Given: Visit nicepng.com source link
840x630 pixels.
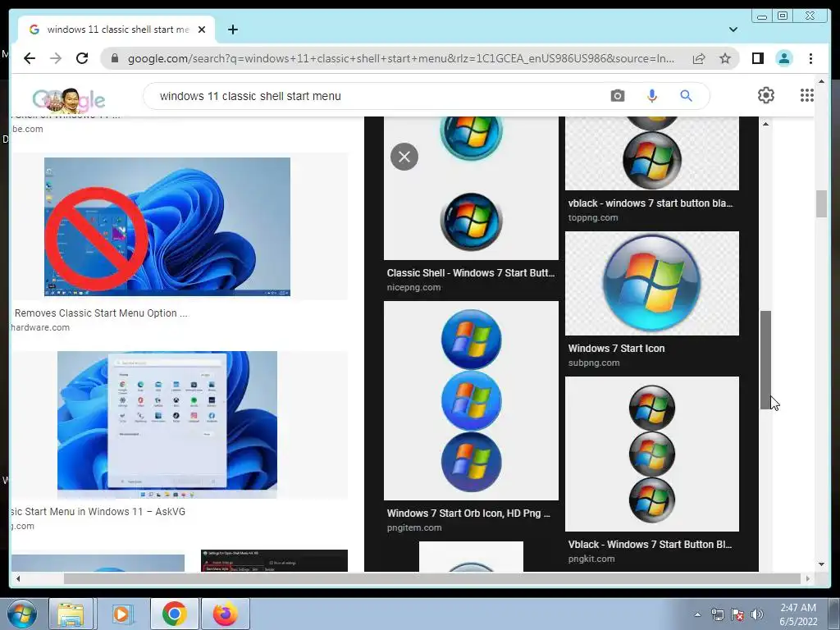Looking at the screenshot, I should coord(413,287).
